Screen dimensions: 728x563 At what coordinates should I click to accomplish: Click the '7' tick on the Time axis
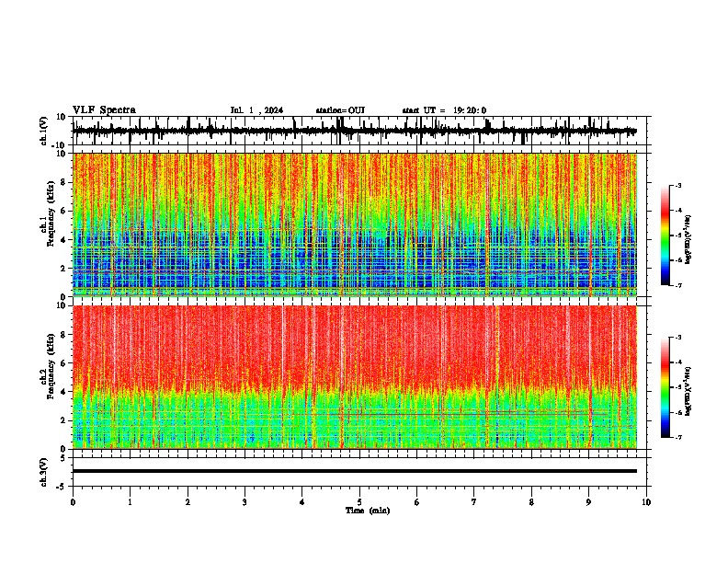474,502
